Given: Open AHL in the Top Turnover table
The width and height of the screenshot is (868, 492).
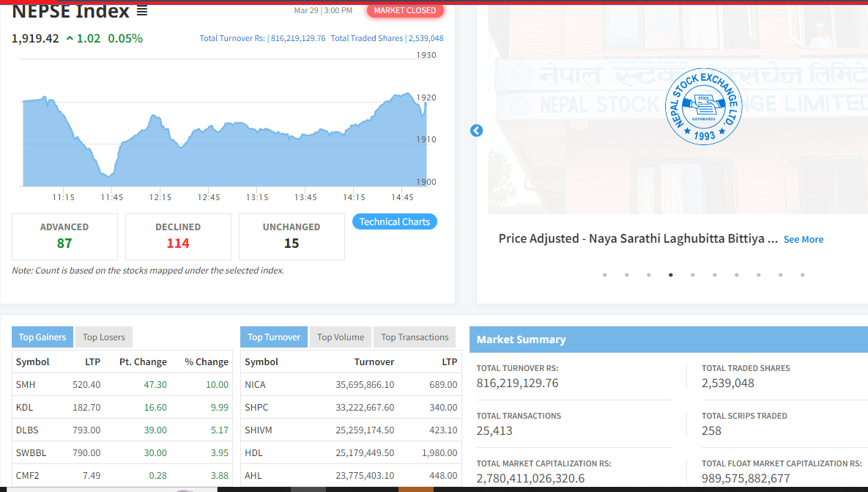Looking at the screenshot, I should click(x=253, y=475).
